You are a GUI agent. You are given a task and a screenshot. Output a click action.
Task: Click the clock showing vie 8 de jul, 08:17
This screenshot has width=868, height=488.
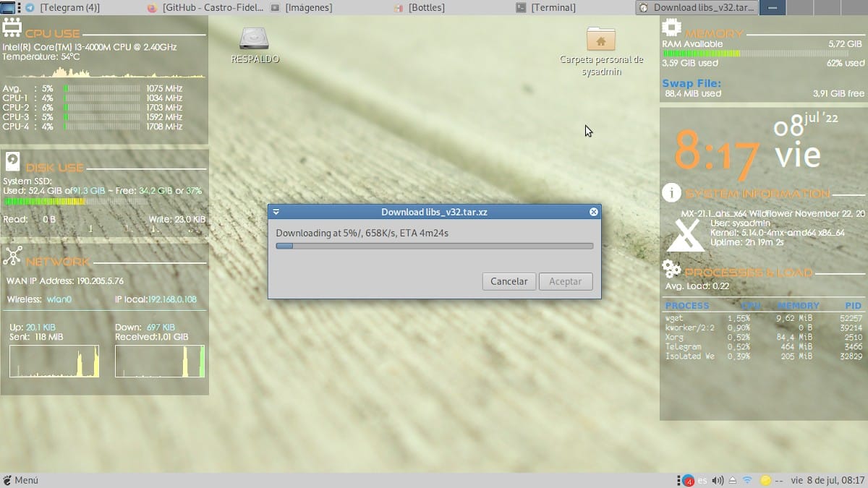(827, 480)
